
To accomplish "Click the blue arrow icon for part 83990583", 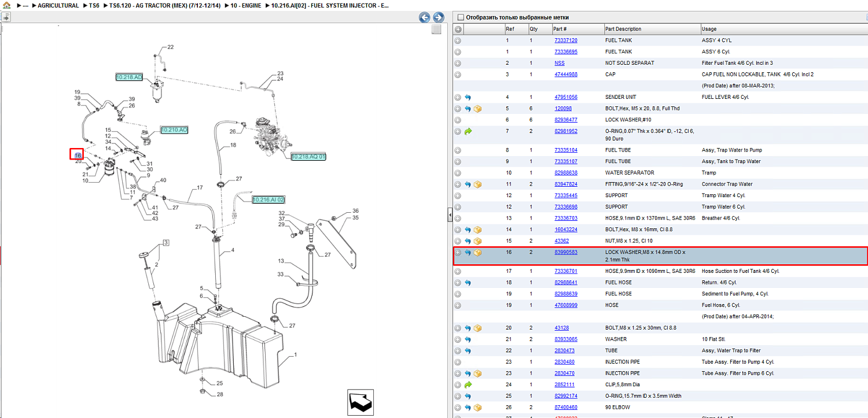I will pos(468,253).
